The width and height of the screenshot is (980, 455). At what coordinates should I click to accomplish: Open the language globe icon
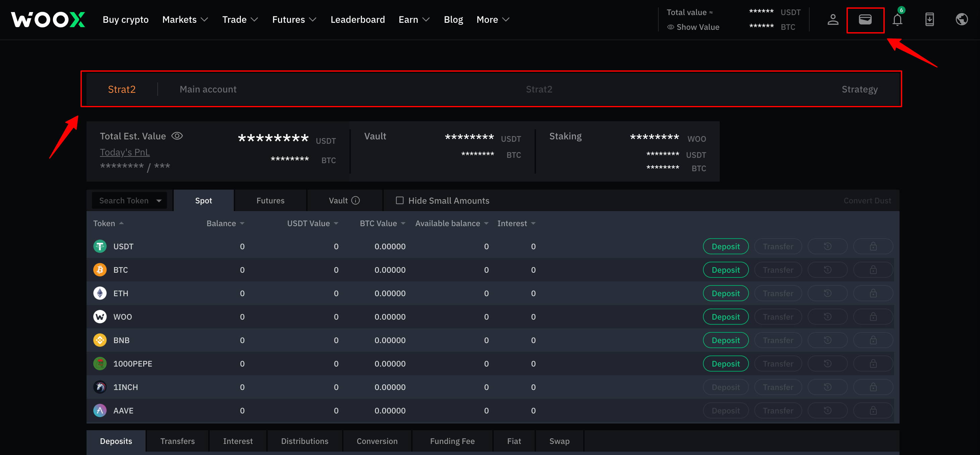pyautogui.click(x=962, y=19)
